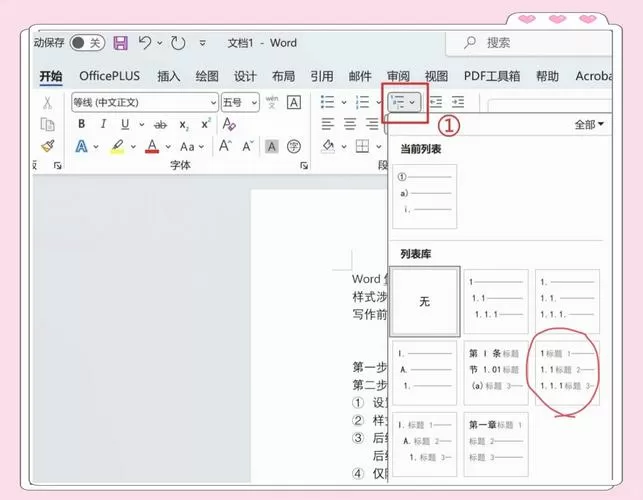Image resolution: width=643 pixels, height=500 pixels.
Task: Open the 视图 tab
Action: coord(436,76)
